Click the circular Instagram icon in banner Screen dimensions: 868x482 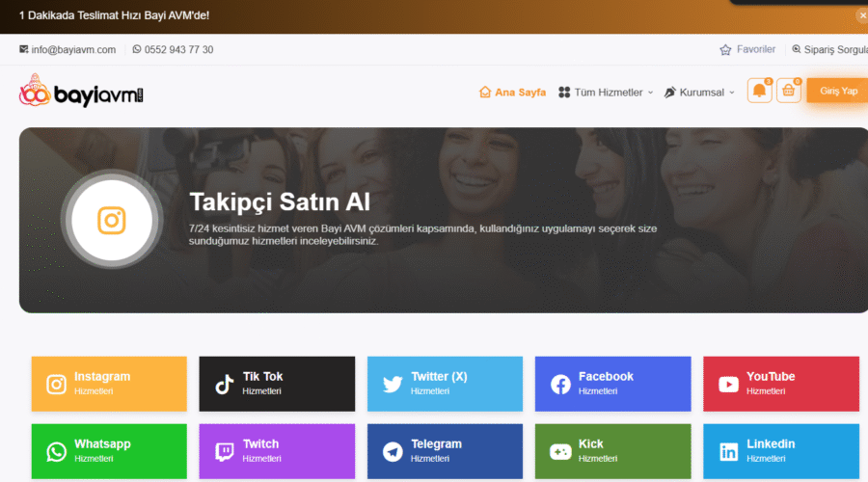tap(112, 220)
